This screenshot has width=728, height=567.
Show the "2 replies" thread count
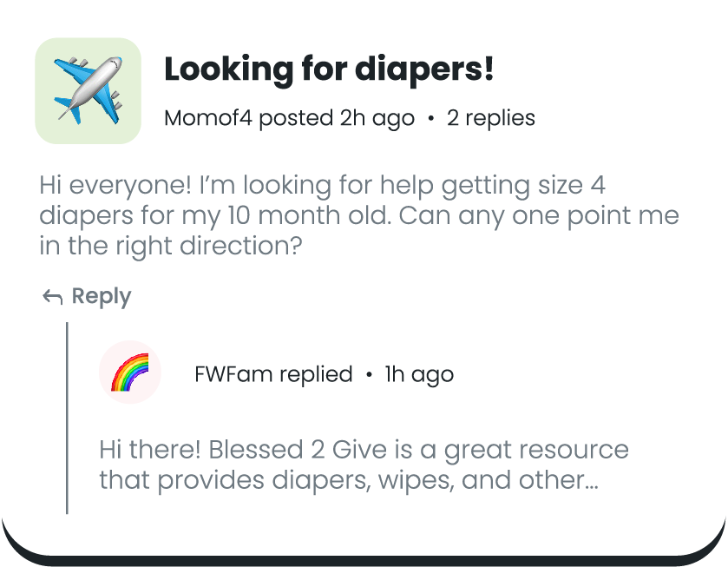(x=491, y=118)
